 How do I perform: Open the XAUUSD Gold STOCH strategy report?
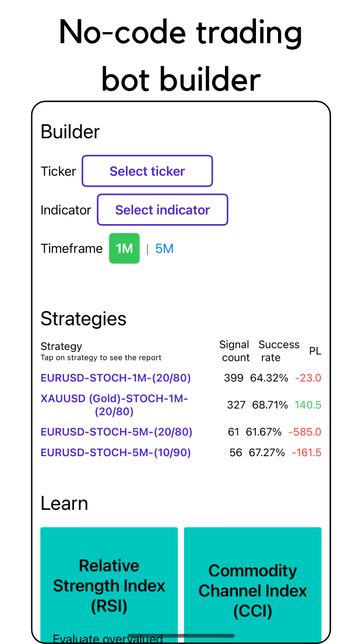[115, 405]
